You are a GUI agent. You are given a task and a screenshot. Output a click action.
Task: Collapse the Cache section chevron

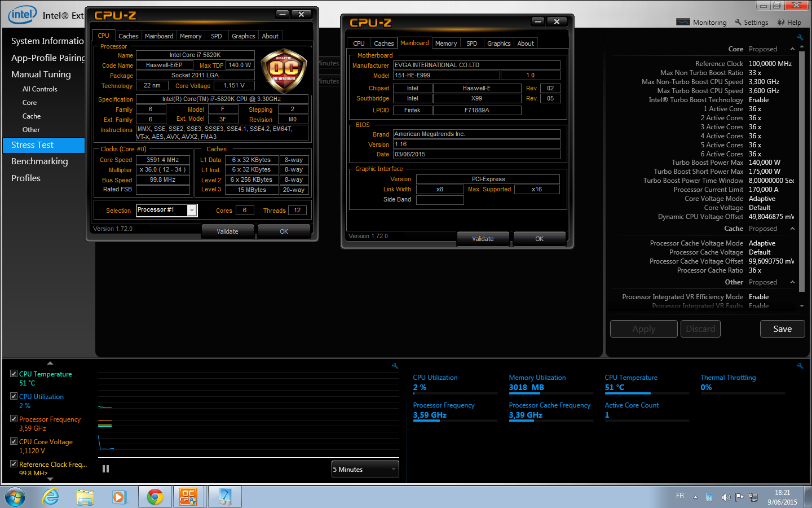point(792,229)
